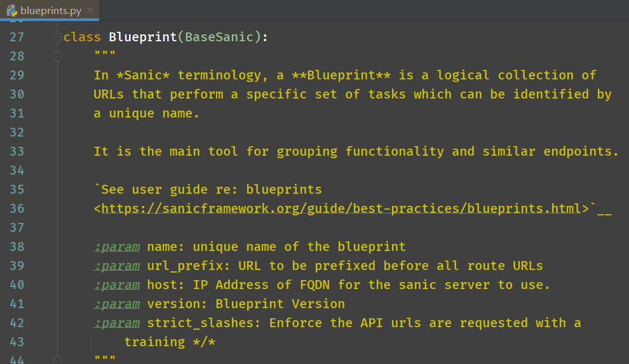This screenshot has height=364, width=629.
Task: Click the class keyword on line 27
Action: point(82,37)
